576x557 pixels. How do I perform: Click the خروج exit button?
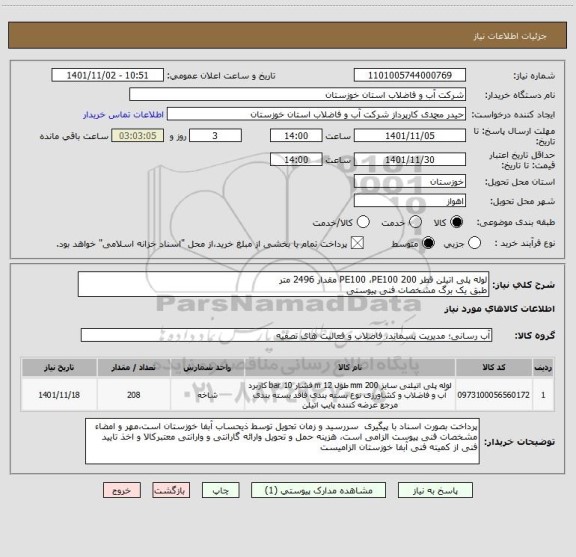click(122, 490)
